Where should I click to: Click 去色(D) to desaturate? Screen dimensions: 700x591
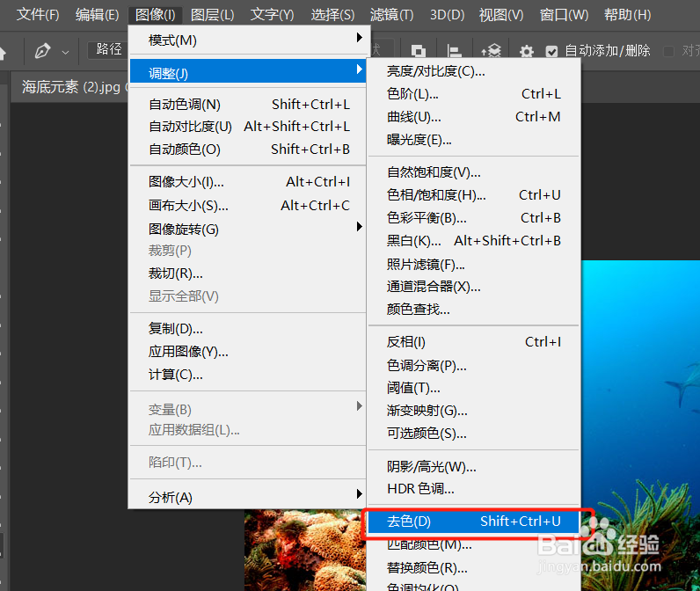point(474,522)
